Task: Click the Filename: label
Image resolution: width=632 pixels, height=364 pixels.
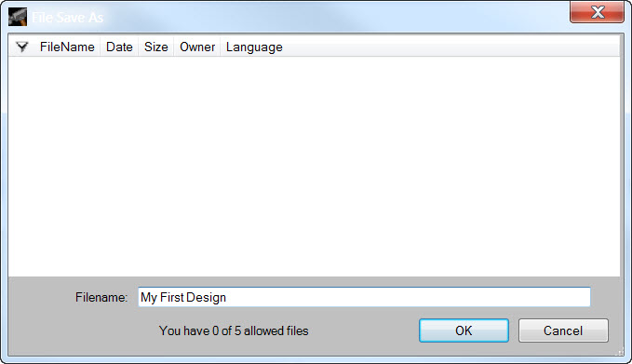Action: click(x=101, y=298)
